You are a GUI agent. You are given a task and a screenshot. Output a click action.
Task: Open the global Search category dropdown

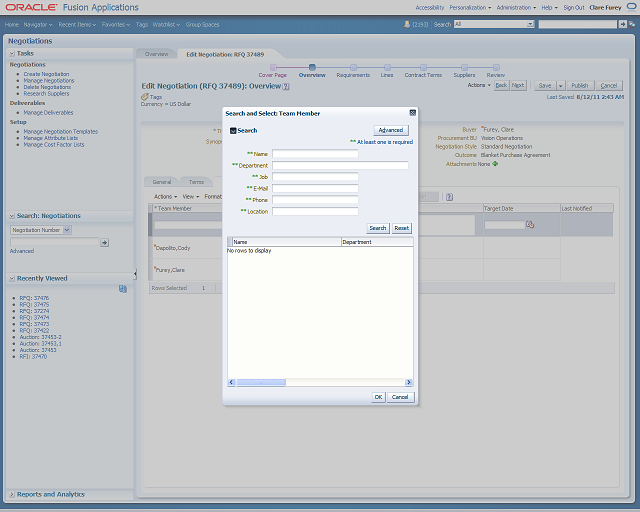[x=530, y=24]
